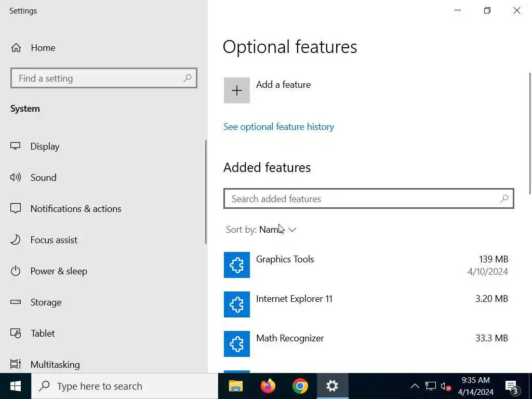532x399 pixels.
Task: Click the Graphics Tools puzzle icon
Action: [237, 265]
